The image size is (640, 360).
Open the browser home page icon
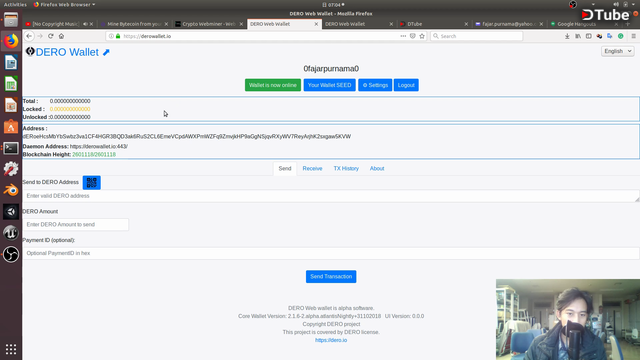click(61, 36)
